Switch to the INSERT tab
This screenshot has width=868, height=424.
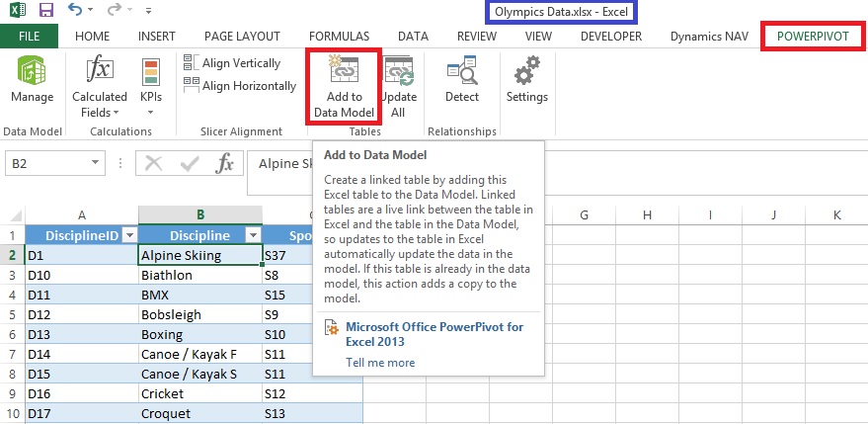(x=157, y=37)
